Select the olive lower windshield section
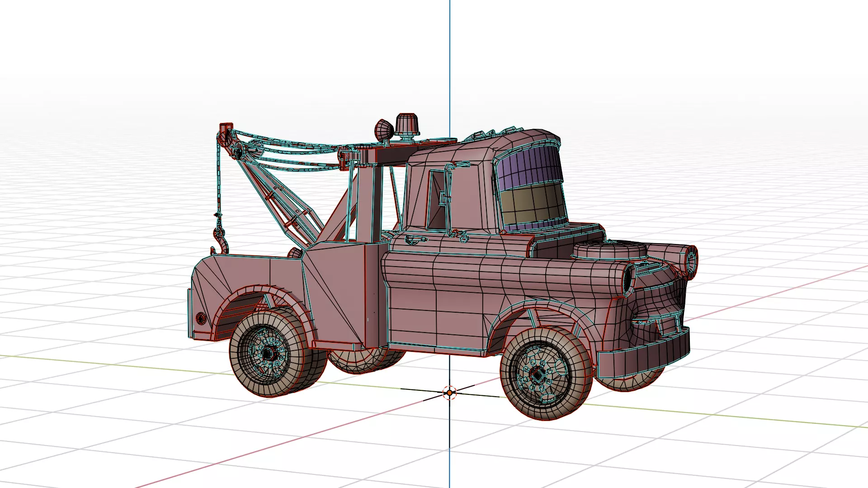 click(534, 203)
